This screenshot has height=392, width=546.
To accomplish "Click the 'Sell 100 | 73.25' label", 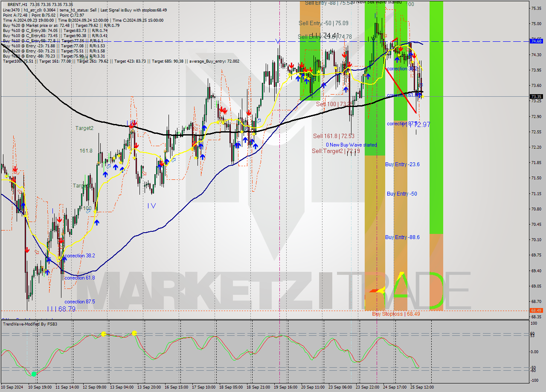I will click(x=334, y=104).
